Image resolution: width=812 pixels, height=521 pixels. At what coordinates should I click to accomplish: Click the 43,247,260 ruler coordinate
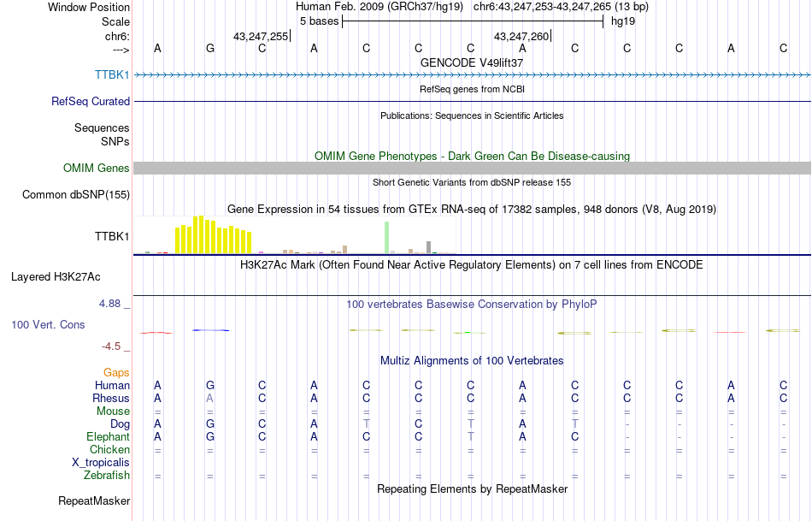click(x=521, y=36)
